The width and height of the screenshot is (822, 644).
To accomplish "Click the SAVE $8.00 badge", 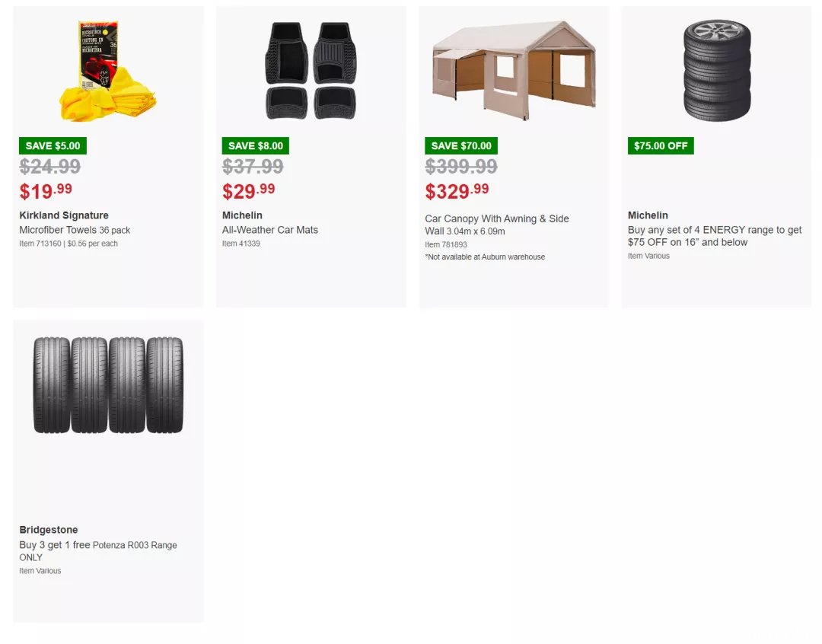I will tap(255, 146).
